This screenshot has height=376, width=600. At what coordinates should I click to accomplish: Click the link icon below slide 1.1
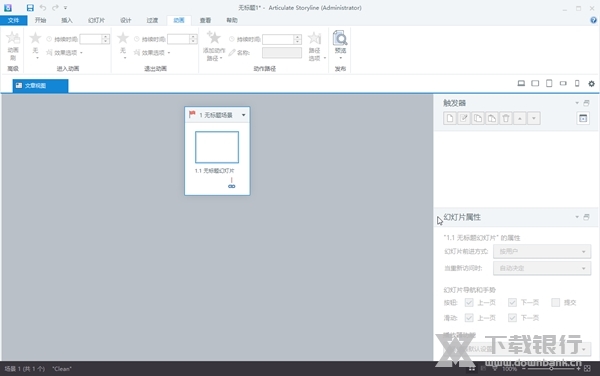tap(232, 186)
